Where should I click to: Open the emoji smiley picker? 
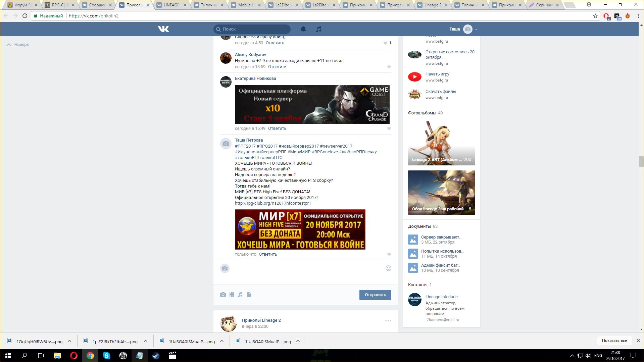coord(388,268)
